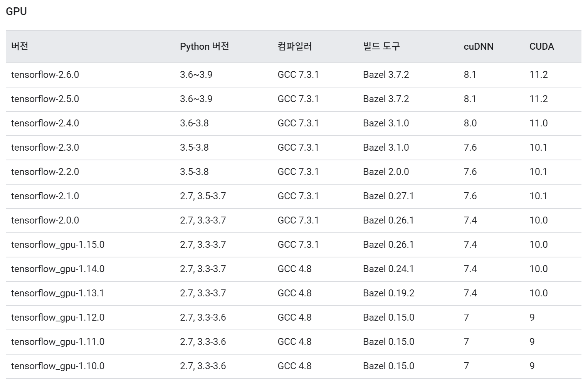
Task: Click Bazel 0.26.1 in tensorflow-2.0.0 row
Action: [x=388, y=220]
